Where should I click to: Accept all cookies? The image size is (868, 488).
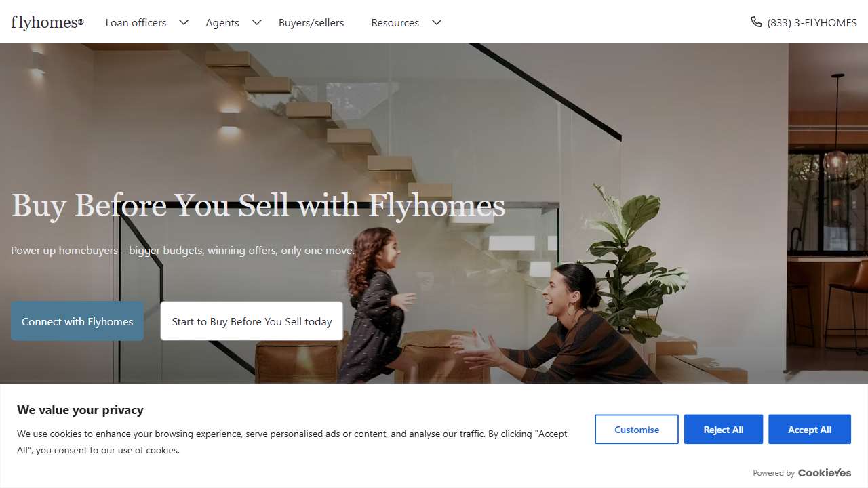(810, 430)
